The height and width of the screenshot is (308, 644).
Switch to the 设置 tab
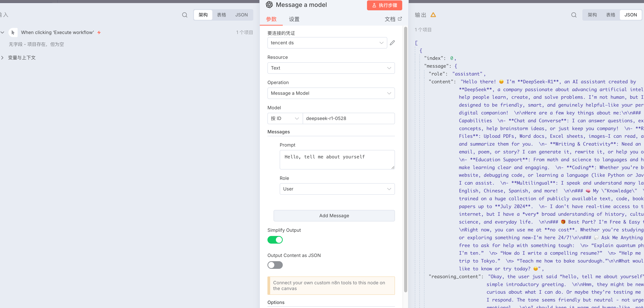[294, 19]
